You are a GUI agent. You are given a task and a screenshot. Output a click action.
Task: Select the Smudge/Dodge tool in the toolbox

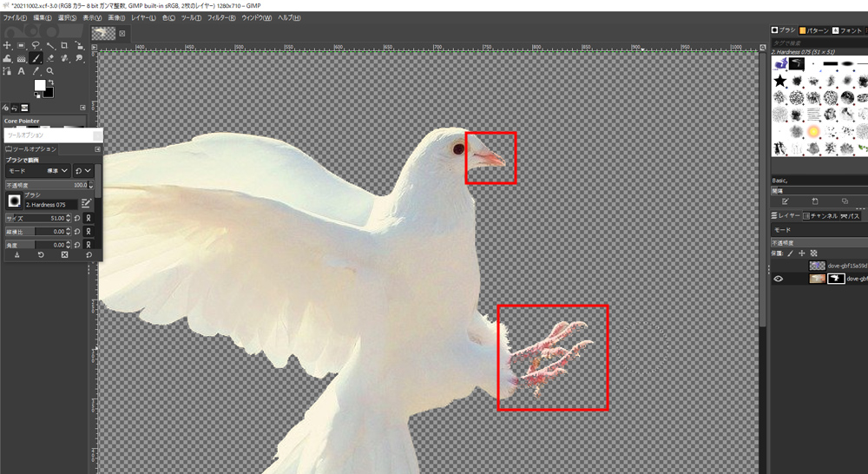[79, 58]
